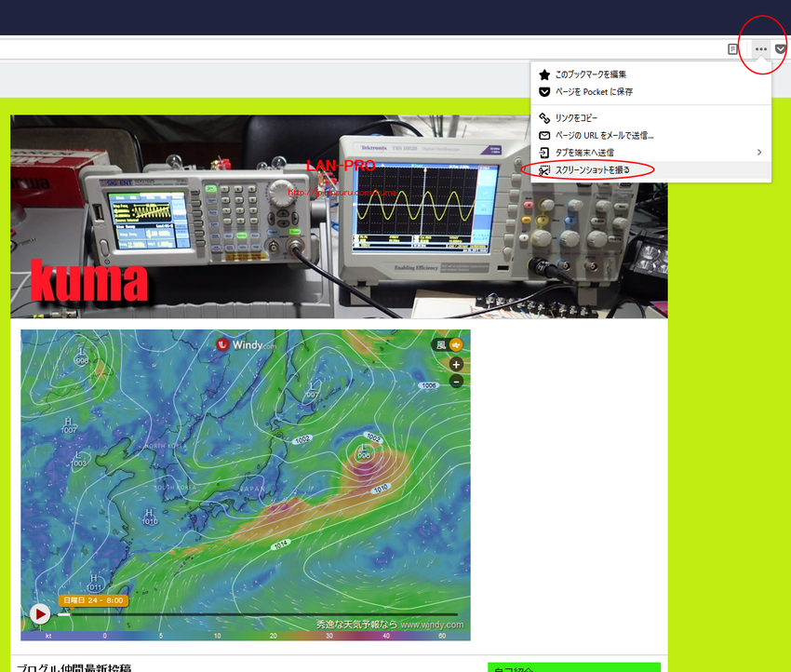791x672 pixels.
Task: Click the jp.bloguru.com/kuma URL text
Action: click(x=342, y=193)
